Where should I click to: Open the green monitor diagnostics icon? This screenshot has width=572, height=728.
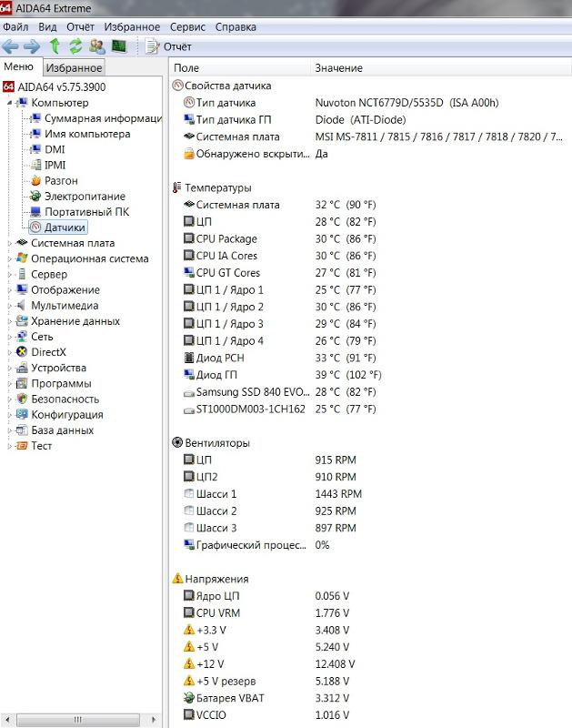[119, 46]
